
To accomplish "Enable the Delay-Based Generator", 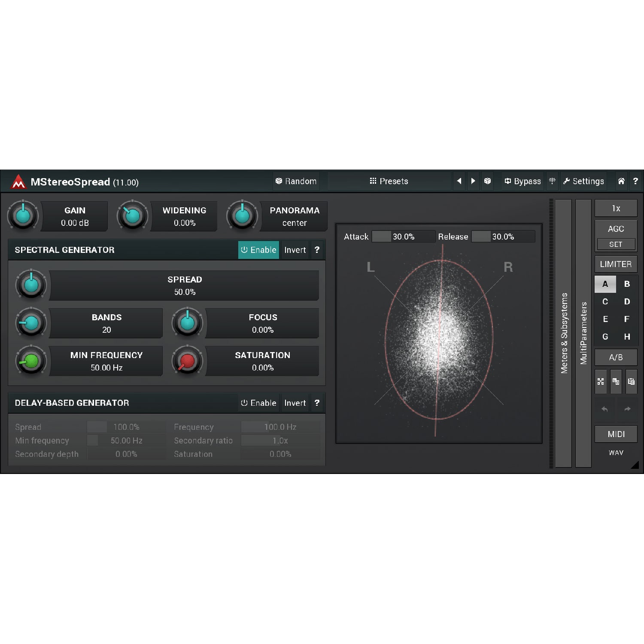I will click(258, 403).
